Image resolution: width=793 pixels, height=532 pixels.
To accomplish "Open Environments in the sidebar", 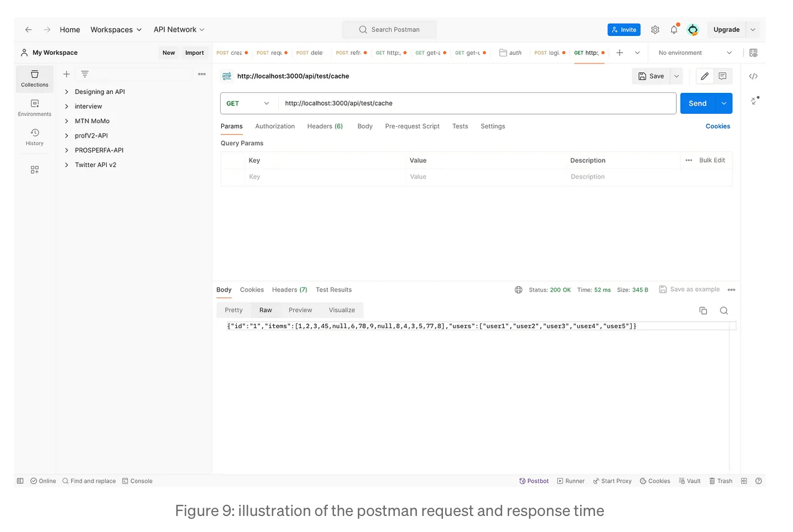I will 35,108.
